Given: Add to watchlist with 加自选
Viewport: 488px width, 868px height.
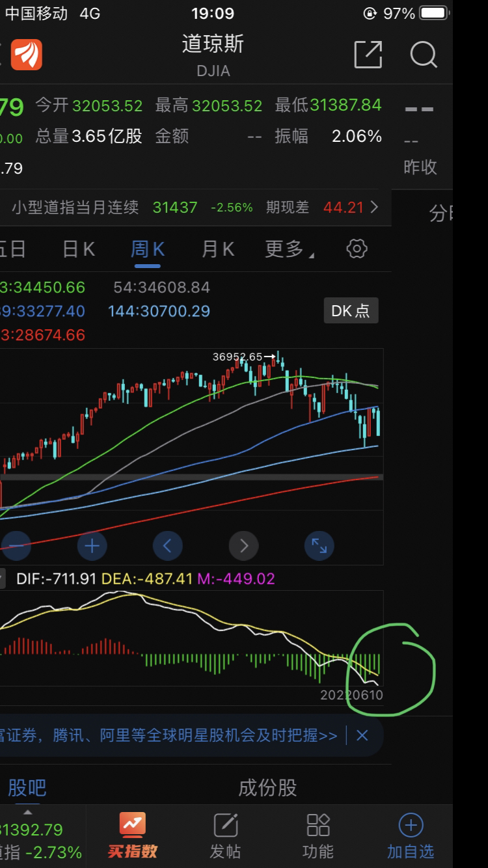Looking at the screenshot, I should pos(411,835).
